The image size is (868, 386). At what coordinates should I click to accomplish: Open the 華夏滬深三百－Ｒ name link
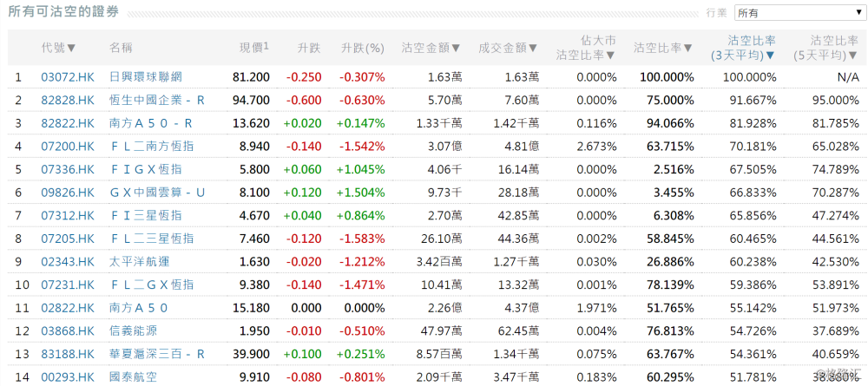(x=157, y=353)
